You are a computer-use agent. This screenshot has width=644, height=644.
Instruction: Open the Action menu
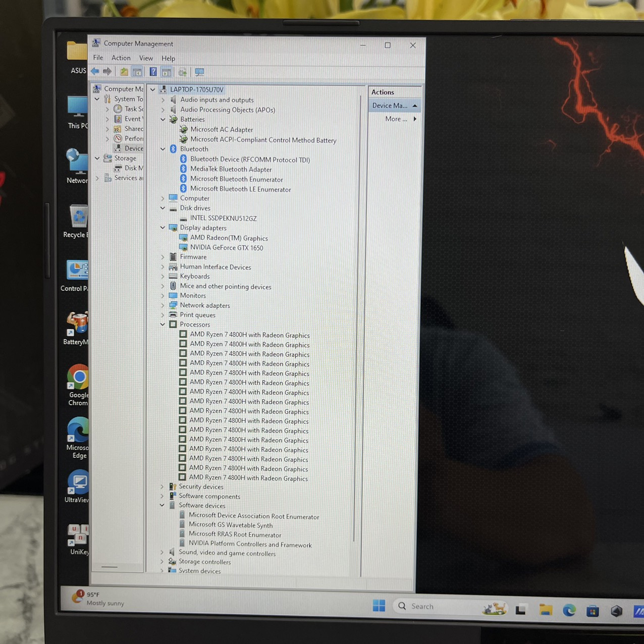[x=121, y=58]
